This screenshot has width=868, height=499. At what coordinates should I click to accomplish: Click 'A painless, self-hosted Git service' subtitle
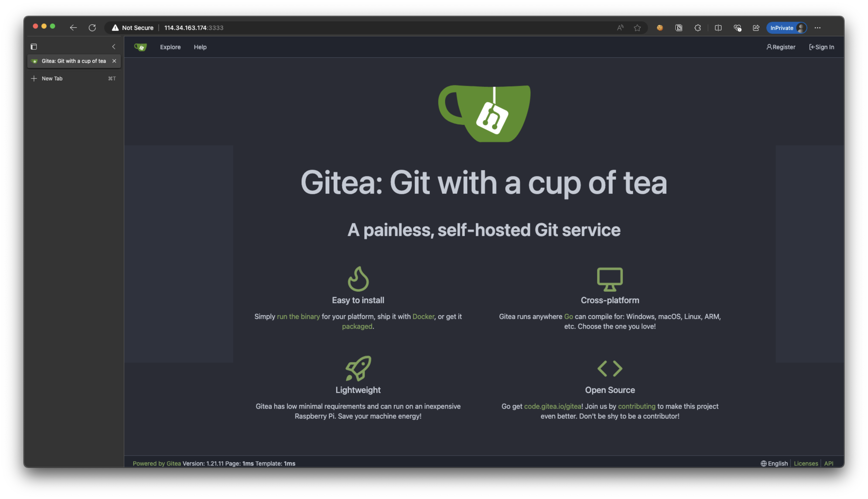point(484,230)
